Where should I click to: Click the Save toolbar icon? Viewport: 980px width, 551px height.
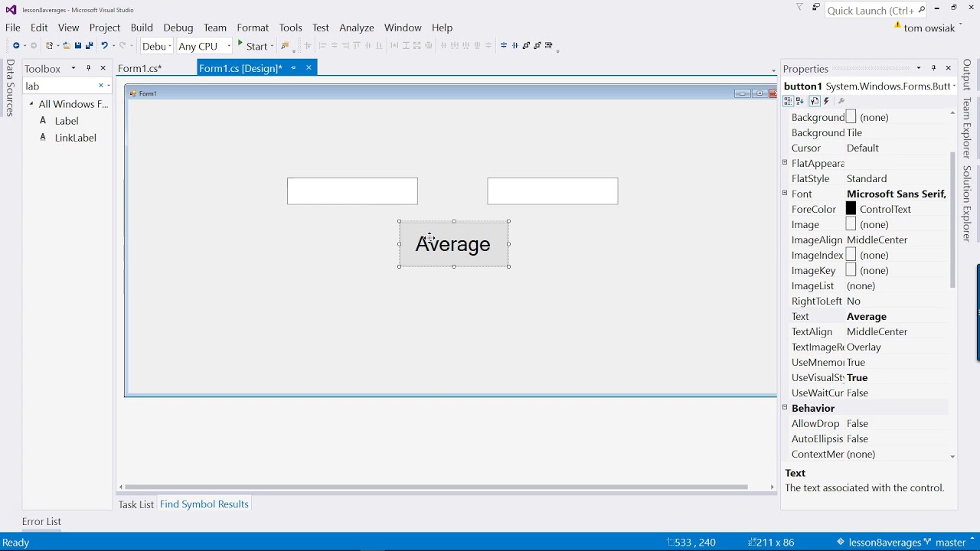tap(78, 46)
